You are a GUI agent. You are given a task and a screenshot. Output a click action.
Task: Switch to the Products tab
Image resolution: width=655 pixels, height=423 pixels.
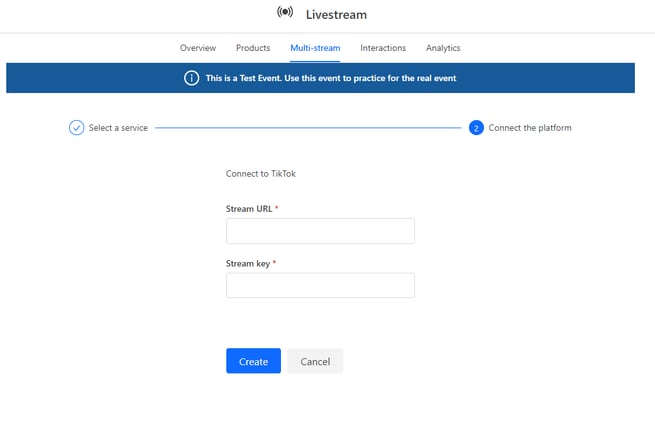(253, 48)
